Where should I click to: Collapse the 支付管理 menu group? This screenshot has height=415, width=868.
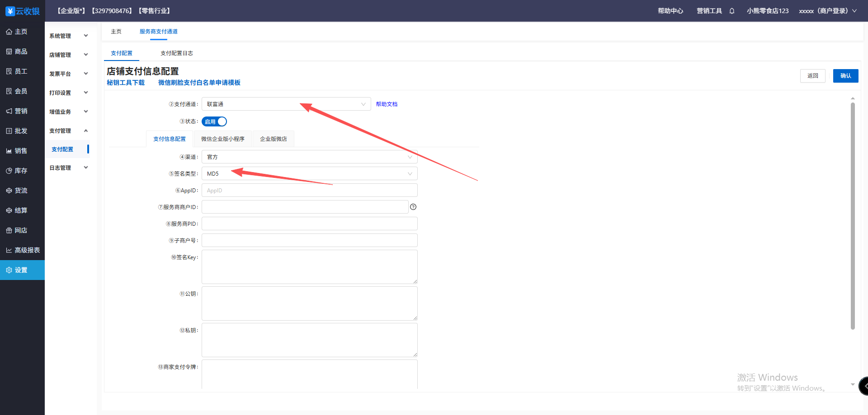pyautogui.click(x=69, y=131)
